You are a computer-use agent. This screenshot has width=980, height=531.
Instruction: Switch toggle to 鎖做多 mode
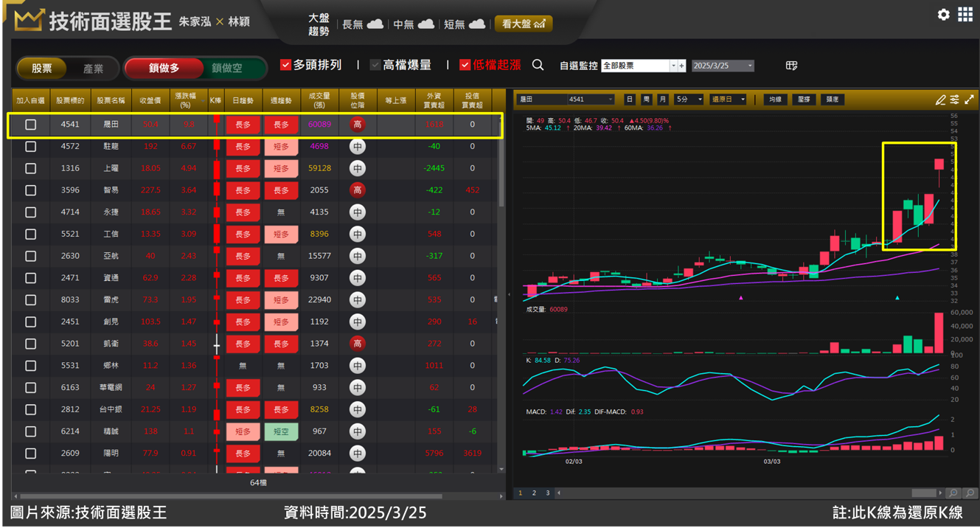pyautogui.click(x=164, y=68)
